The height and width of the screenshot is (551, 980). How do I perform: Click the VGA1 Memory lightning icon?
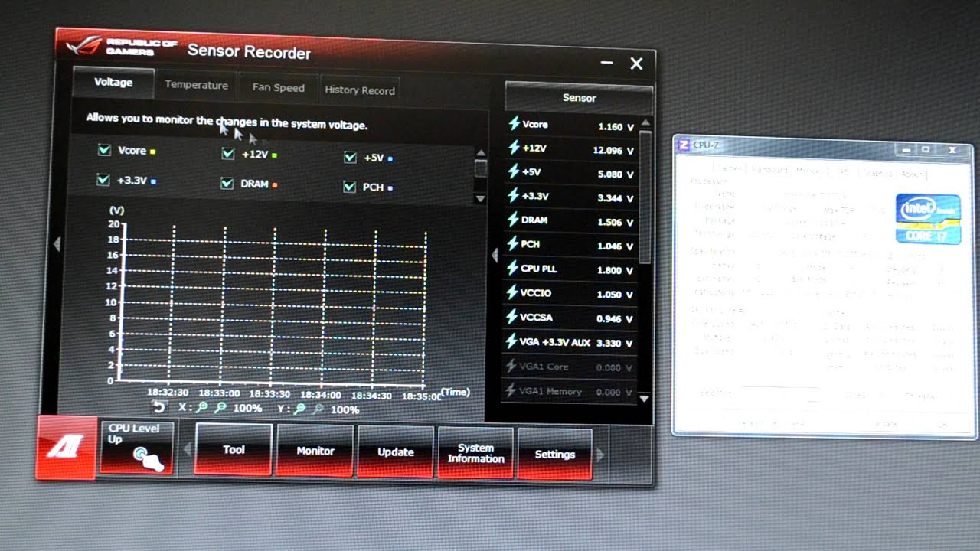coord(511,391)
